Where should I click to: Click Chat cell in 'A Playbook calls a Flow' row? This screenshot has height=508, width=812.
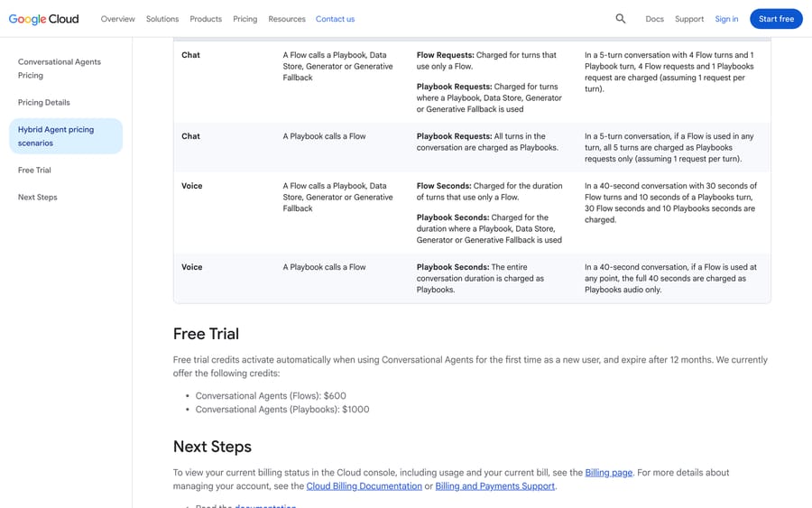pyautogui.click(x=190, y=136)
